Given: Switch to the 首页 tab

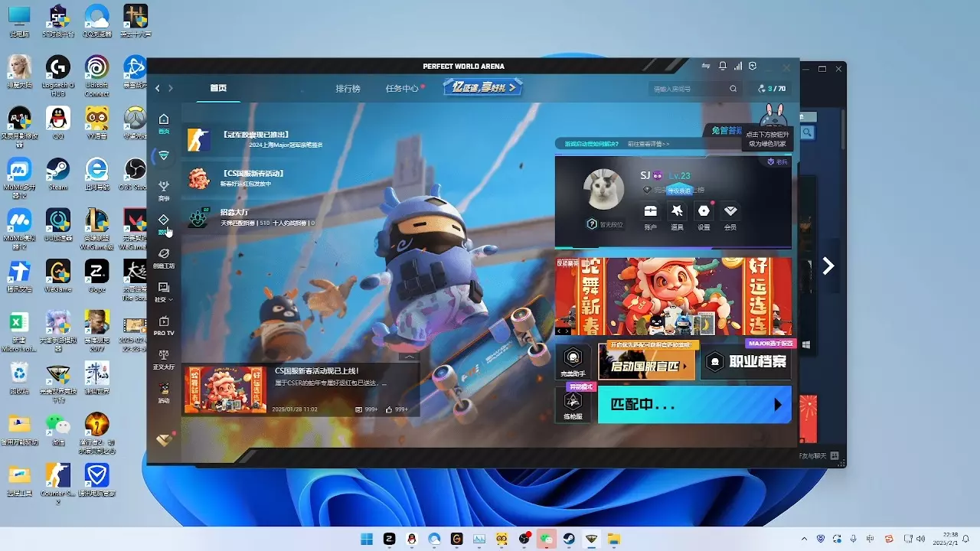Looking at the screenshot, I should 218,89.
